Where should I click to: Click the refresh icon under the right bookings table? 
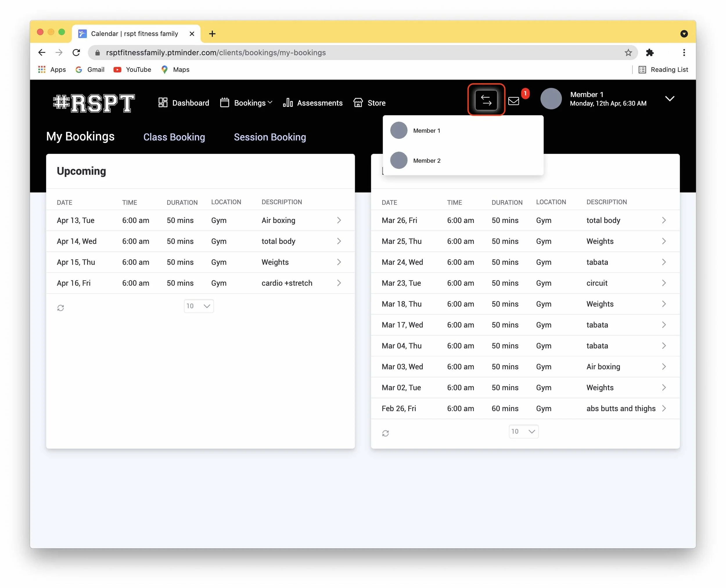click(385, 433)
